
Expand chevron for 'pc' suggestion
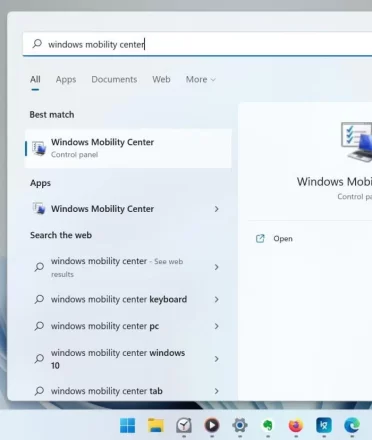217,326
